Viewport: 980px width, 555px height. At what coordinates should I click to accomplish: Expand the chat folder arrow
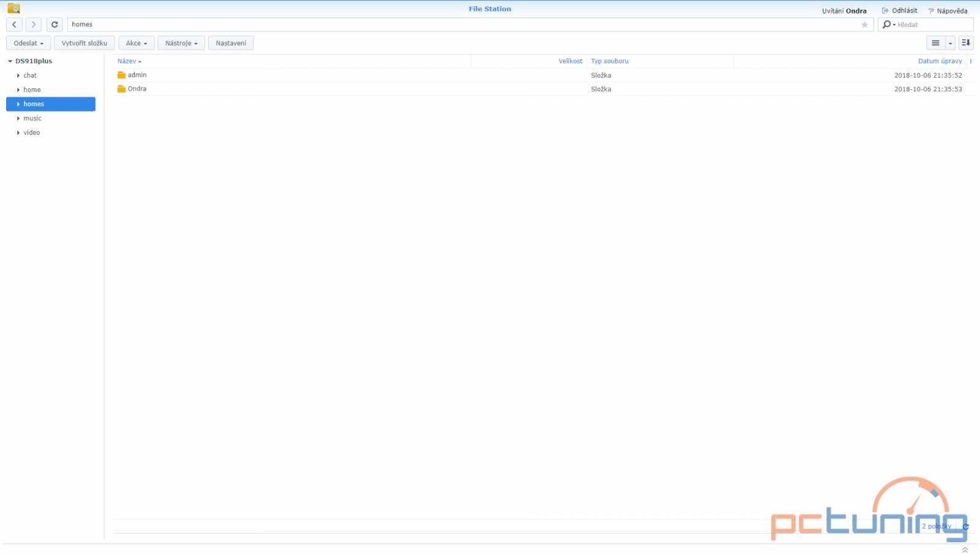(x=18, y=75)
